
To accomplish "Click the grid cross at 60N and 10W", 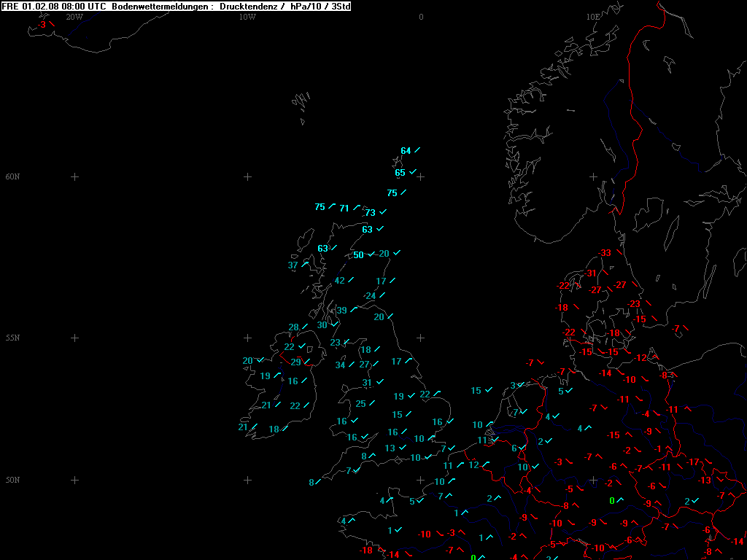I will 247,176.
